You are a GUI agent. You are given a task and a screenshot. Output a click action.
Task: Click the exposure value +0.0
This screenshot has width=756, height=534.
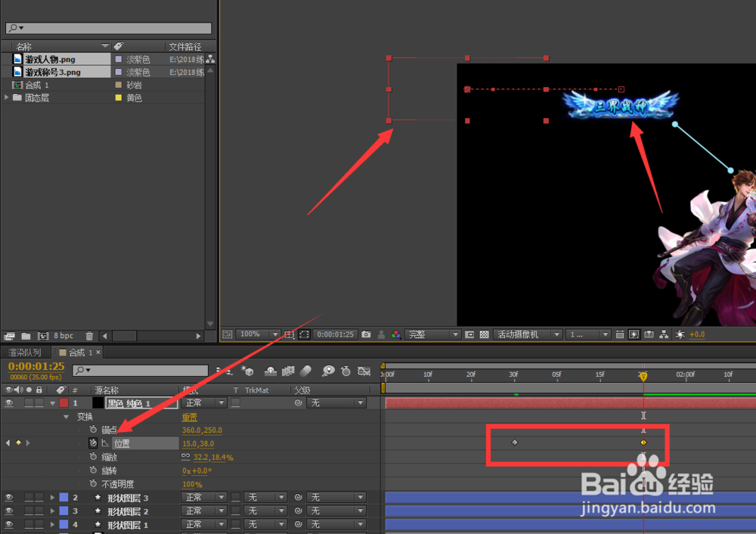[x=697, y=334]
